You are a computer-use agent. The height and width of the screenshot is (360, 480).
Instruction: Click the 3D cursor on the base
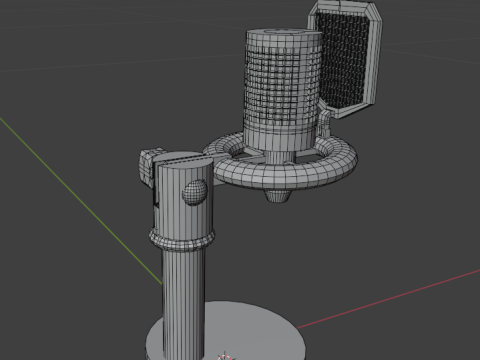[x=225, y=357]
